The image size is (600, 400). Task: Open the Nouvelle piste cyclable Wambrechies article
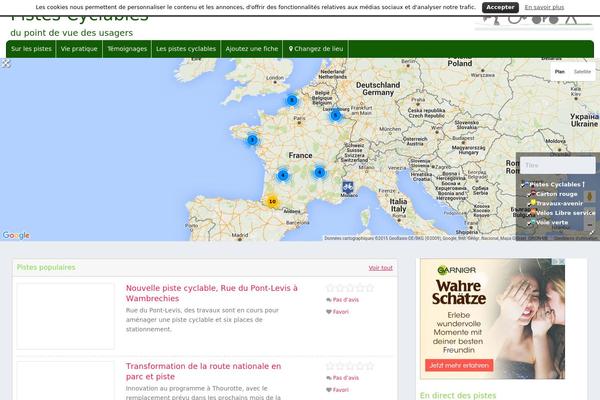click(212, 293)
